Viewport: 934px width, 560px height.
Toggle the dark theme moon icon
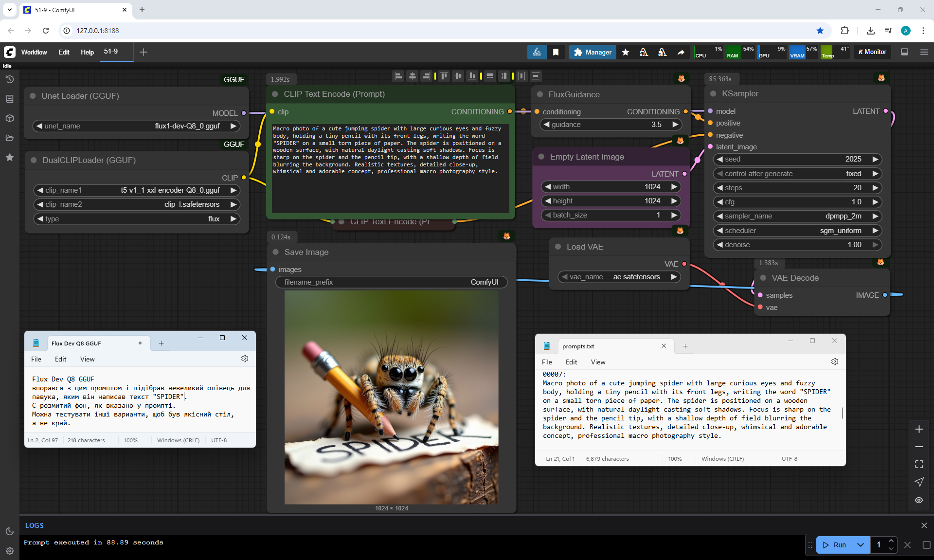pos(10,531)
